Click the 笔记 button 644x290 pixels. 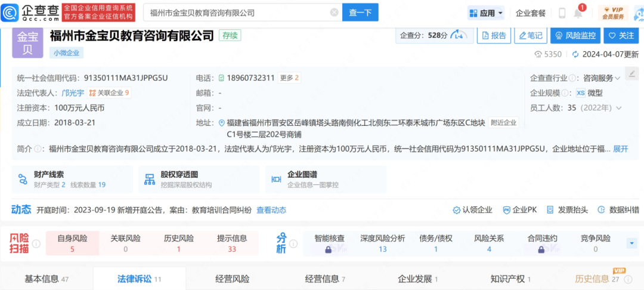531,35
